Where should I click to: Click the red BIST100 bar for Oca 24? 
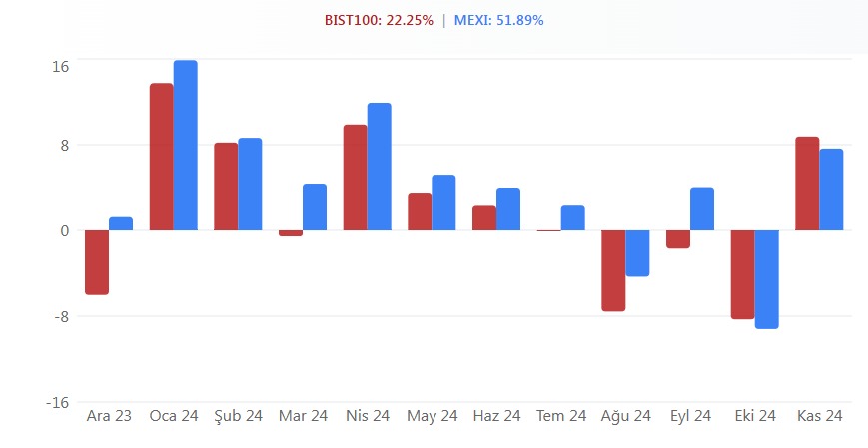162,157
